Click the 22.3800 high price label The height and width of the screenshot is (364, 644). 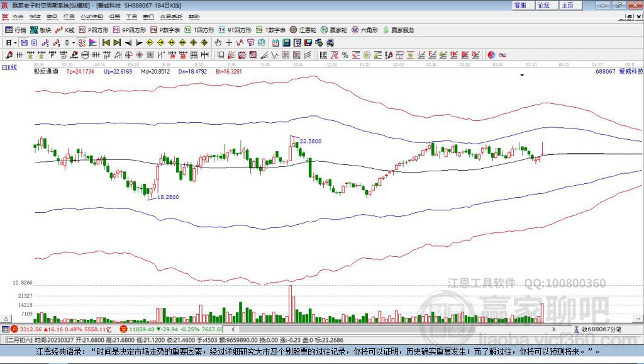coord(311,141)
